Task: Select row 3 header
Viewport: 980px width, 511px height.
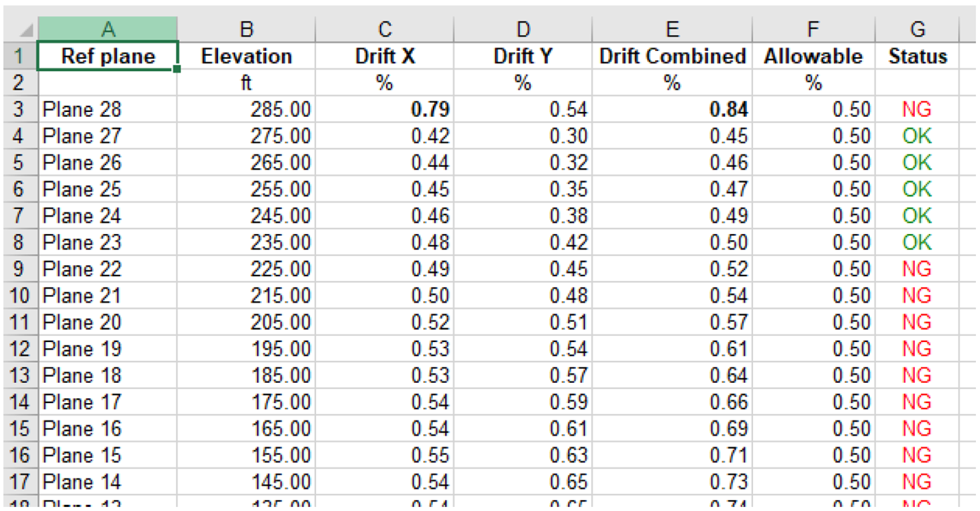Action: (x=19, y=109)
